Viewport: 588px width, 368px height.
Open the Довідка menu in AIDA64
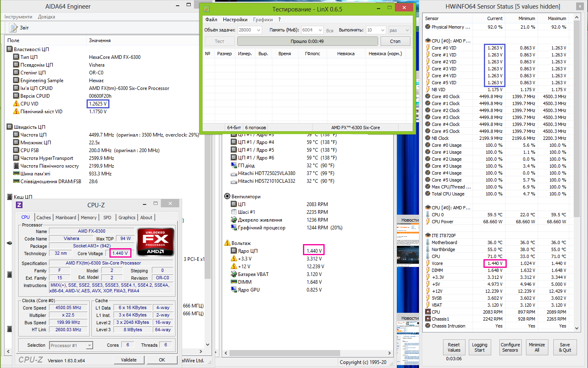pos(47,17)
